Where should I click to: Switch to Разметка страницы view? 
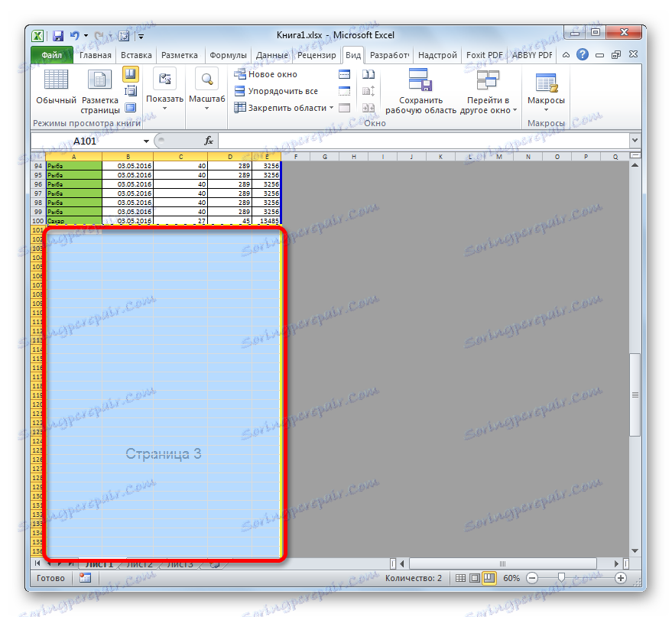100,92
